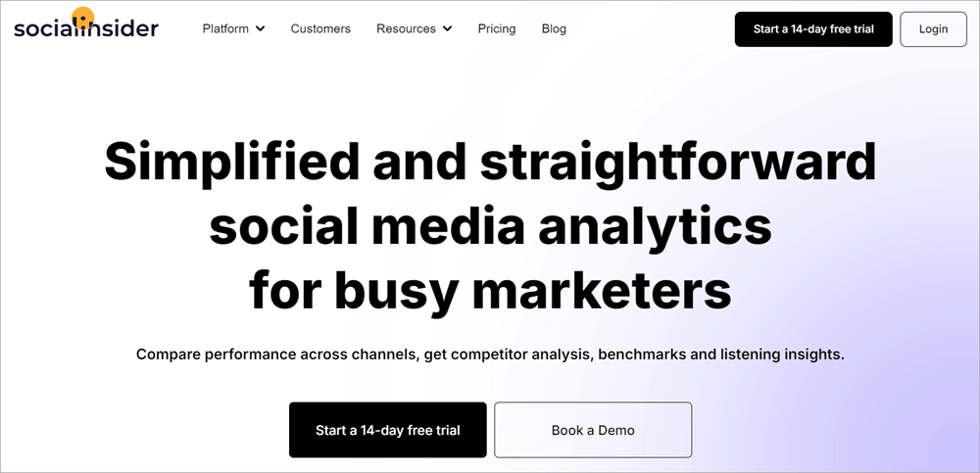Viewport: 980px width, 473px height.
Task: Visit the Blog link
Action: pyautogui.click(x=554, y=28)
